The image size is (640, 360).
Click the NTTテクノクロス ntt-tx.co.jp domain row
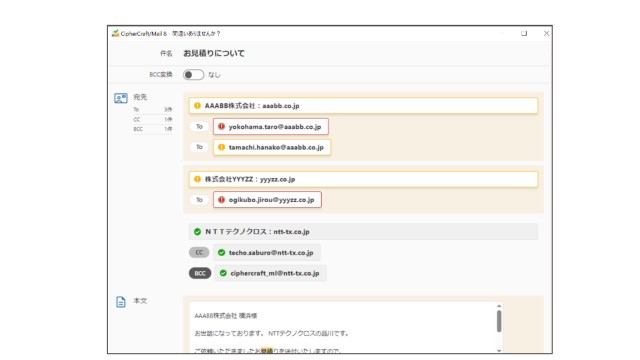[363, 231]
